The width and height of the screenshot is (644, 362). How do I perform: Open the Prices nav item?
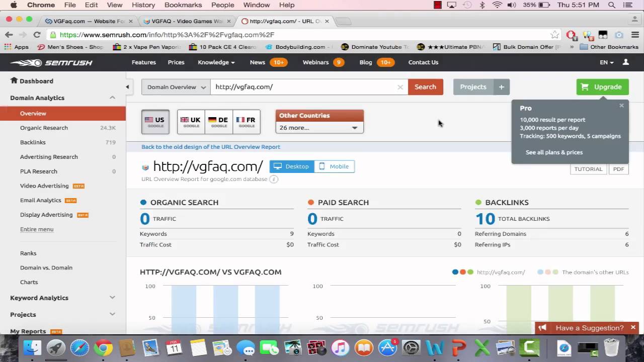tap(176, 62)
